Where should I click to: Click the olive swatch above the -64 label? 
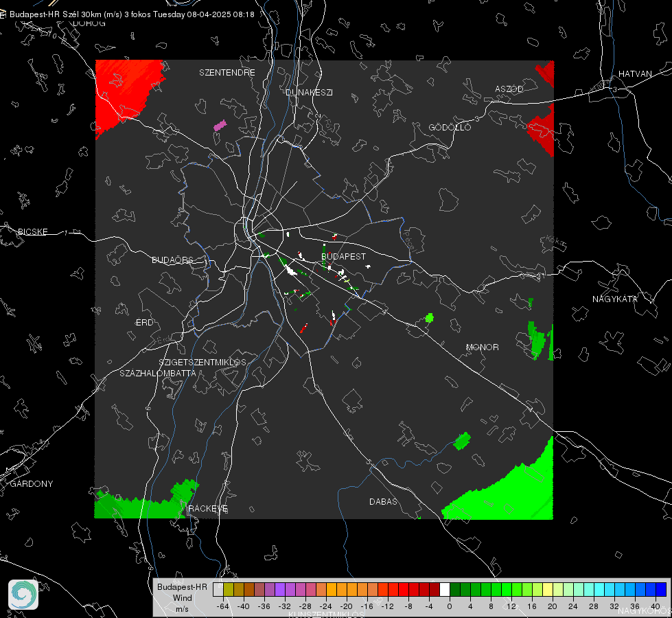(229, 590)
